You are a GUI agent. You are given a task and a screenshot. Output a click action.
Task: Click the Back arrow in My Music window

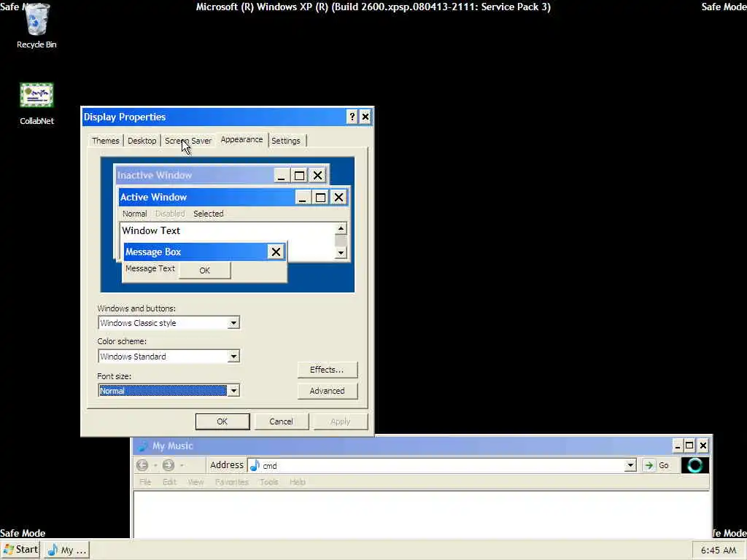(x=142, y=465)
